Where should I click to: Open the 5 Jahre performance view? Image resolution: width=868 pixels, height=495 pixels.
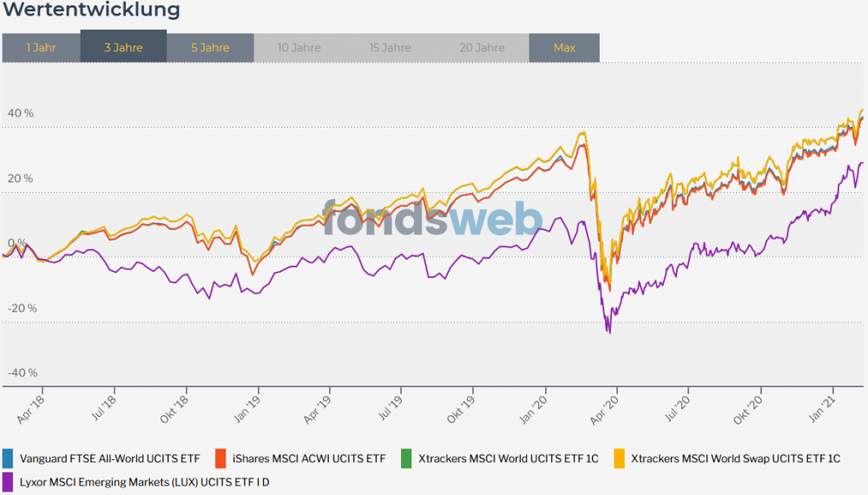(x=210, y=48)
